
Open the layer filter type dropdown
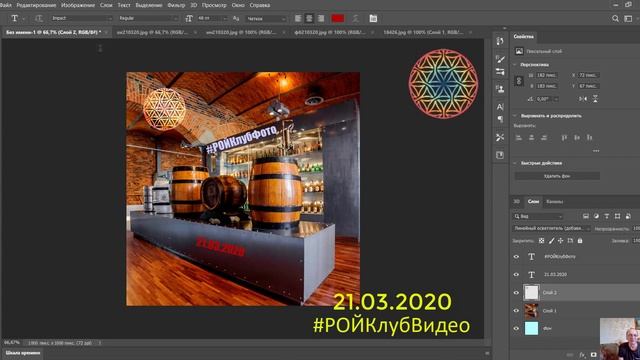point(538,216)
